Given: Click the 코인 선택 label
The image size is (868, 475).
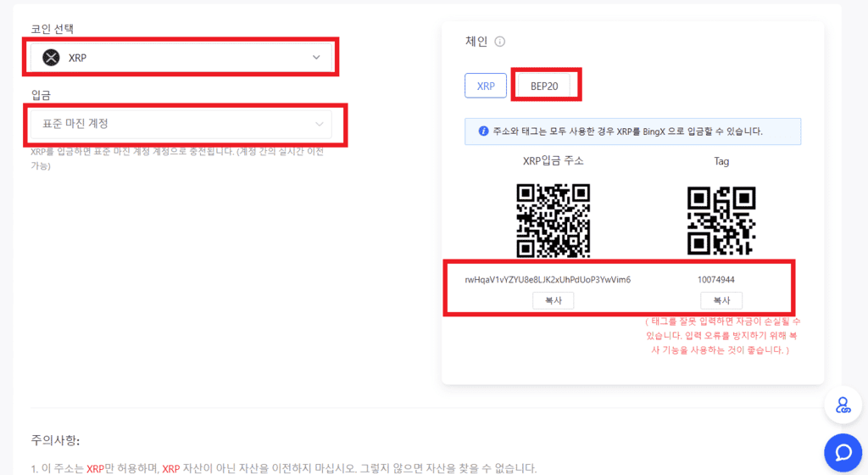Looking at the screenshot, I should click(x=52, y=29).
